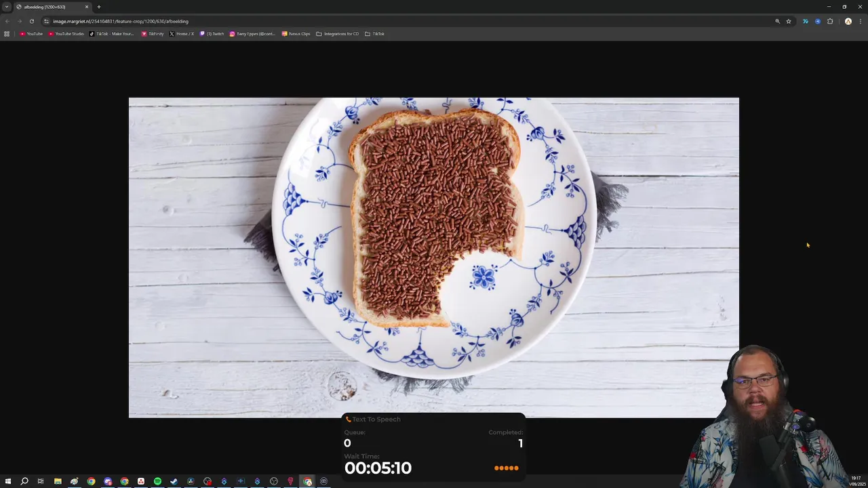Open the tab search dropdown arrow
This screenshot has height=488, width=868.
pos(7,7)
